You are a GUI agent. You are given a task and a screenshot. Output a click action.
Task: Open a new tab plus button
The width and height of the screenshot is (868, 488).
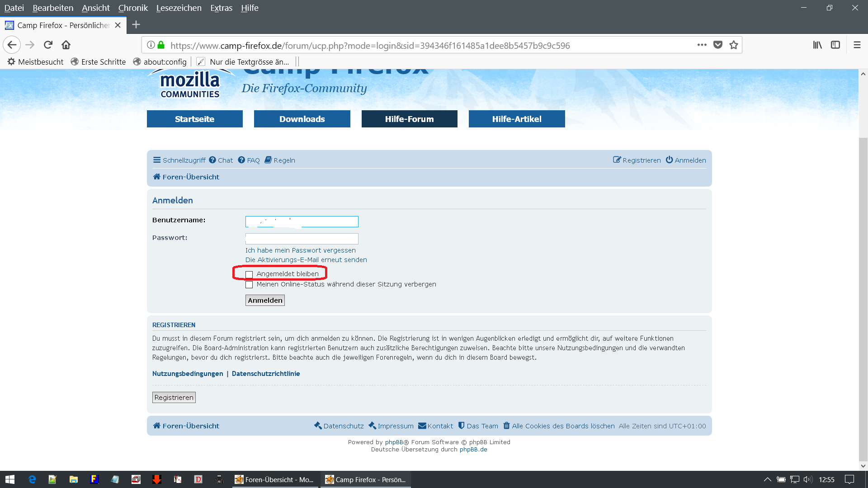(136, 25)
